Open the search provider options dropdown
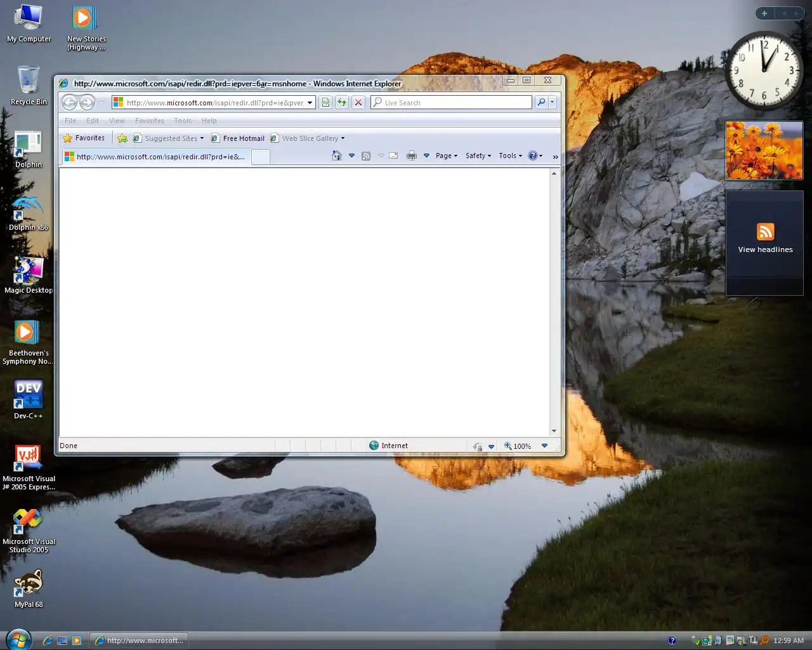This screenshot has width=812, height=650. [553, 102]
